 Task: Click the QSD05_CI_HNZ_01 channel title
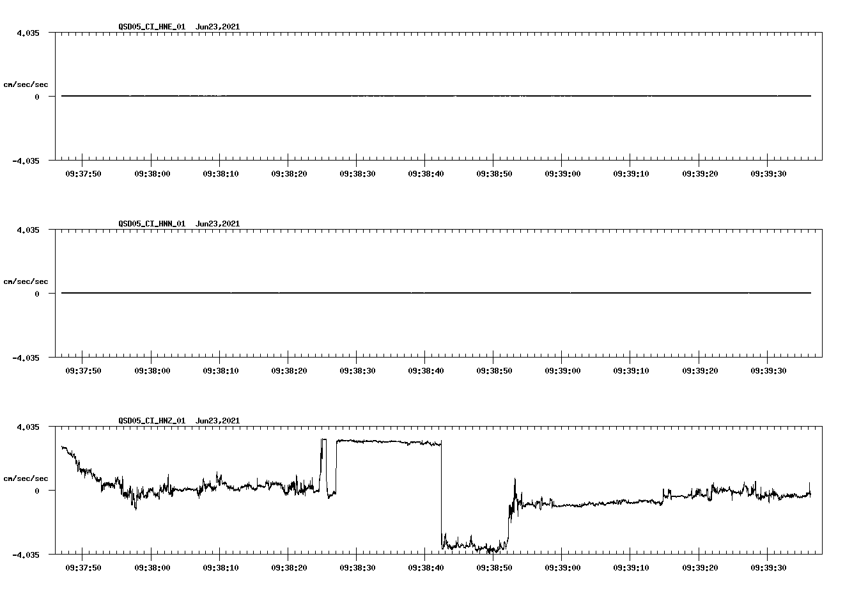coord(152,421)
